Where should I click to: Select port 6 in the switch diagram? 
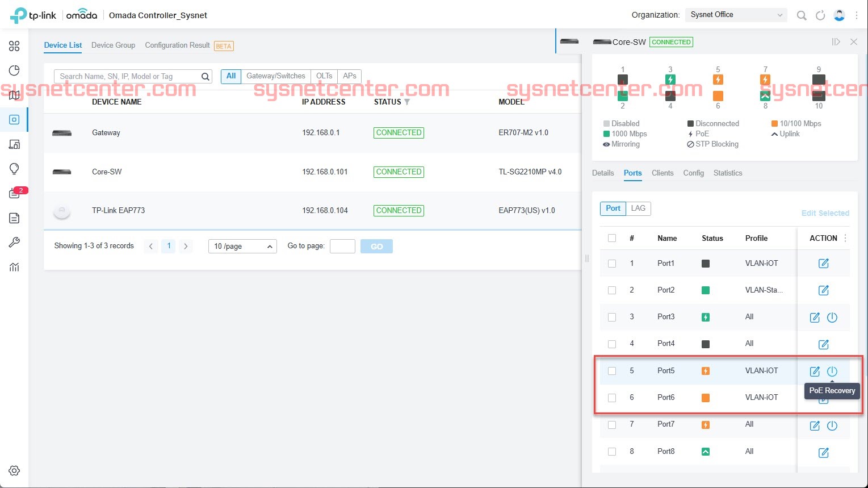tap(718, 96)
